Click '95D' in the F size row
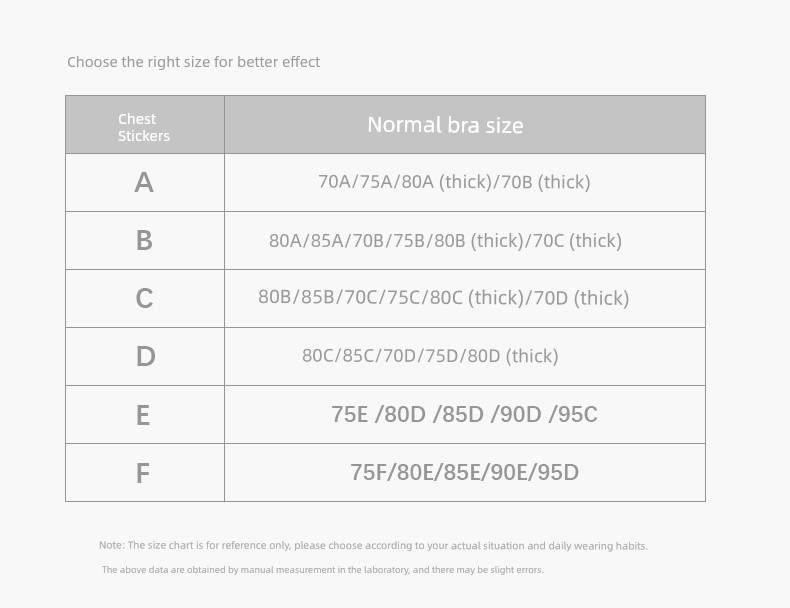Viewport: 790px width, 608px height. coord(558,472)
